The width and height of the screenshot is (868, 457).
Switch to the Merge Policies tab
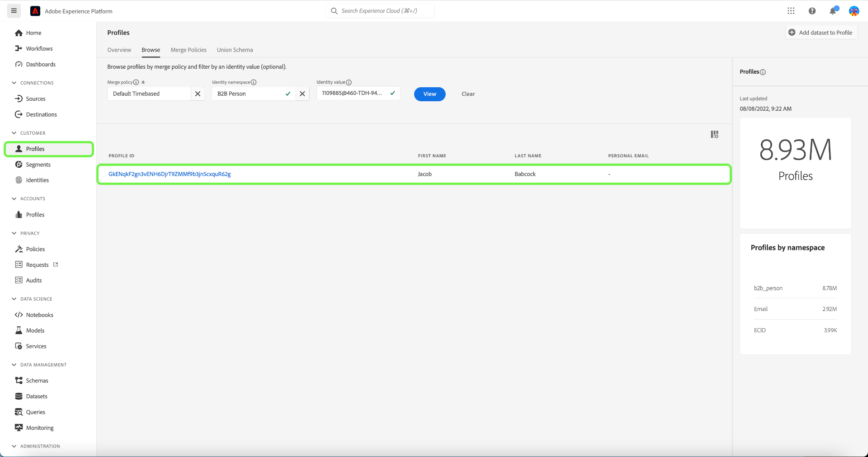pyautogui.click(x=189, y=50)
